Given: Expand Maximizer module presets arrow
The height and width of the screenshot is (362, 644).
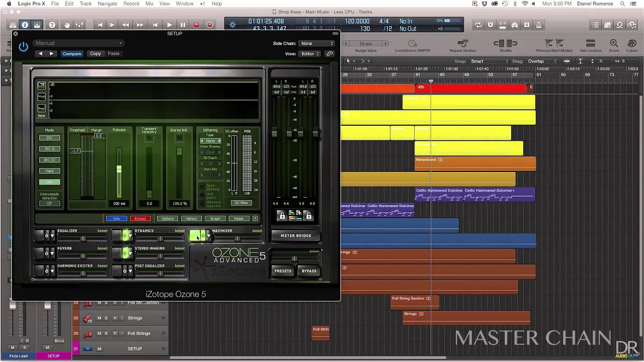Looking at the screenshot, I should pos(209,235).
